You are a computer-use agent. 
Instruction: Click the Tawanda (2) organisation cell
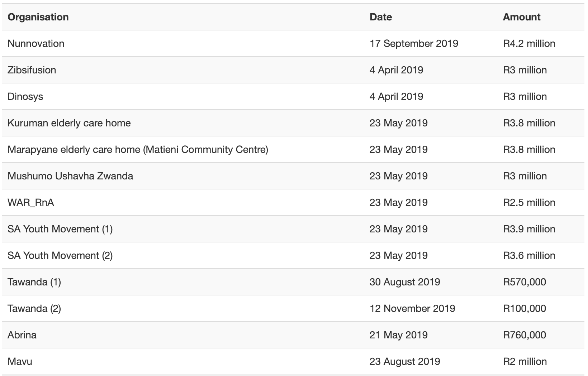[34, 309]
